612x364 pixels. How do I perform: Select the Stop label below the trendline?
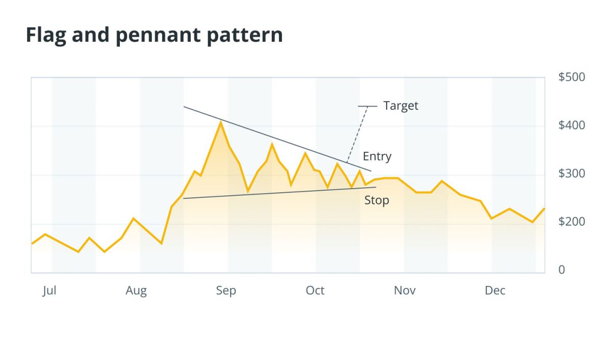point(376,200)
